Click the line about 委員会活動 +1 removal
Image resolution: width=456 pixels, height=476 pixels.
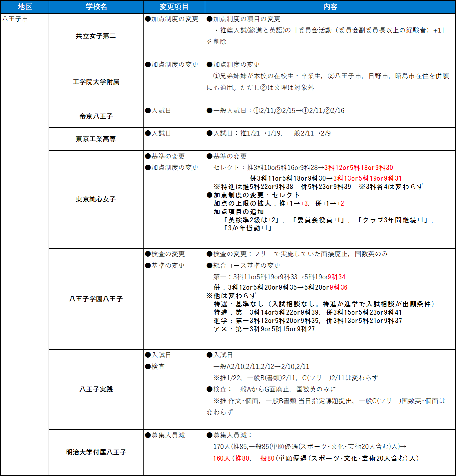(x=326, y=36)
